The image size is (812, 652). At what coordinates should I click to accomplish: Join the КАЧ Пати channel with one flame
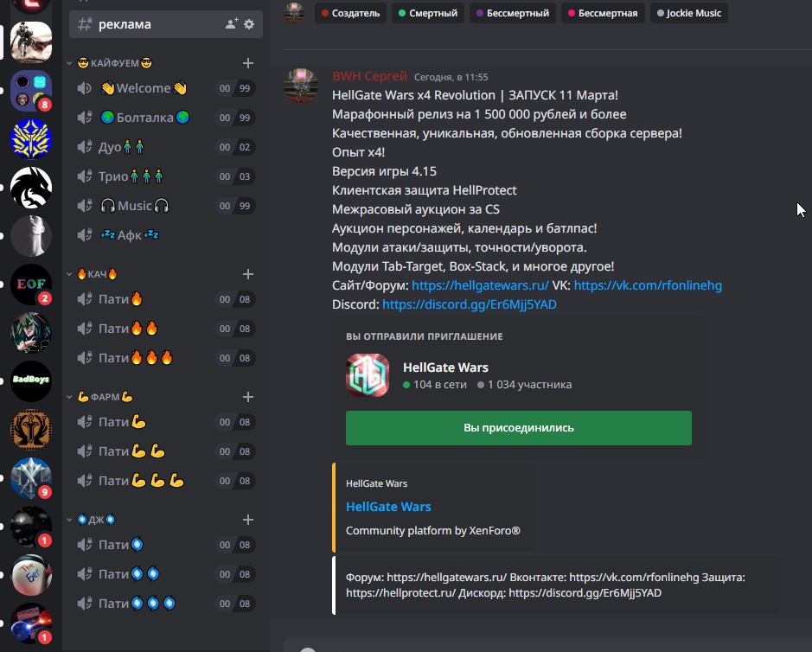click(166, 299)
